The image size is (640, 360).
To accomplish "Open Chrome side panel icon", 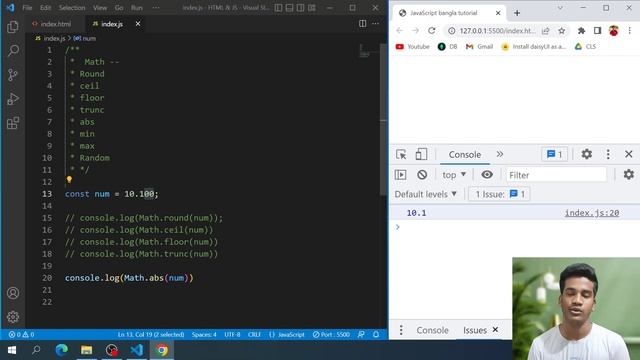I will click(x=597, y=31).
